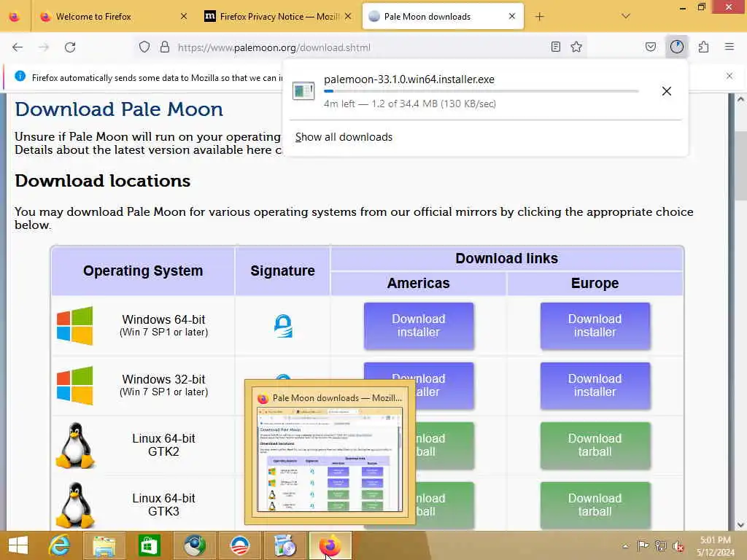
Task: Reload the Pale Moon download page
Action: [70, 47]
